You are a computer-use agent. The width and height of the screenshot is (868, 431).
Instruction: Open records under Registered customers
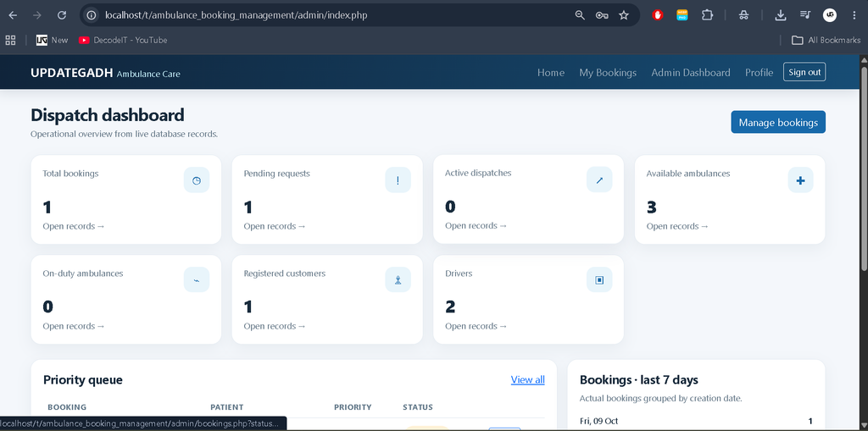(275, 326)
